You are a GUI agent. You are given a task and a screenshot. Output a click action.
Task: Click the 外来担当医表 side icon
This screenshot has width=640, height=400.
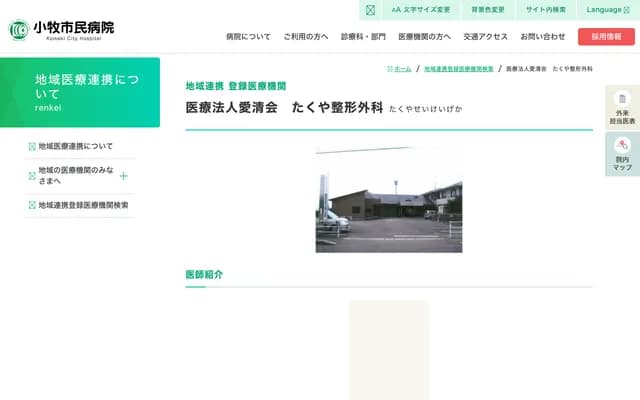pyautogui.click(x=622, y=108)
